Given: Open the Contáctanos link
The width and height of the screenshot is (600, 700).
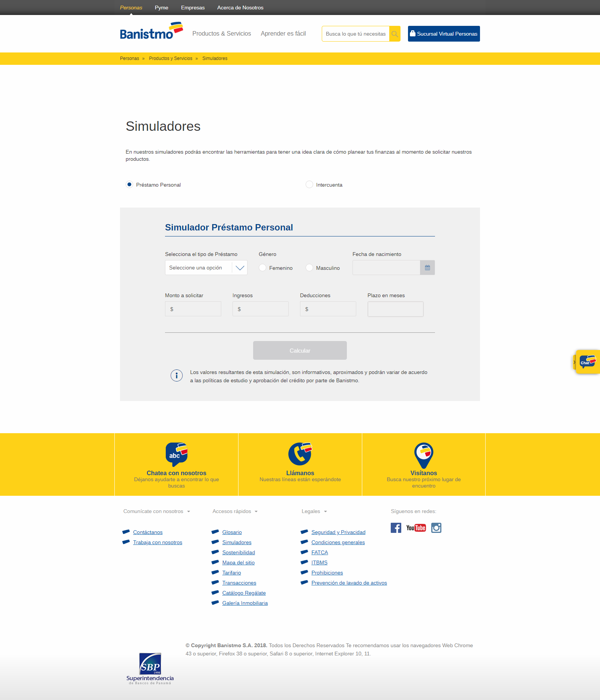Looking at the screenshot, I should 148,532.
